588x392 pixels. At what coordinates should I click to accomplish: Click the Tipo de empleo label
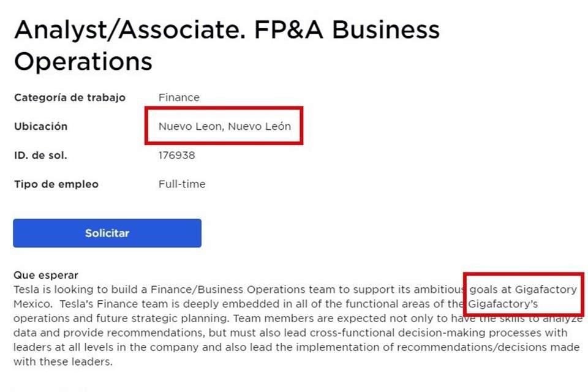[x=56, y=184]
